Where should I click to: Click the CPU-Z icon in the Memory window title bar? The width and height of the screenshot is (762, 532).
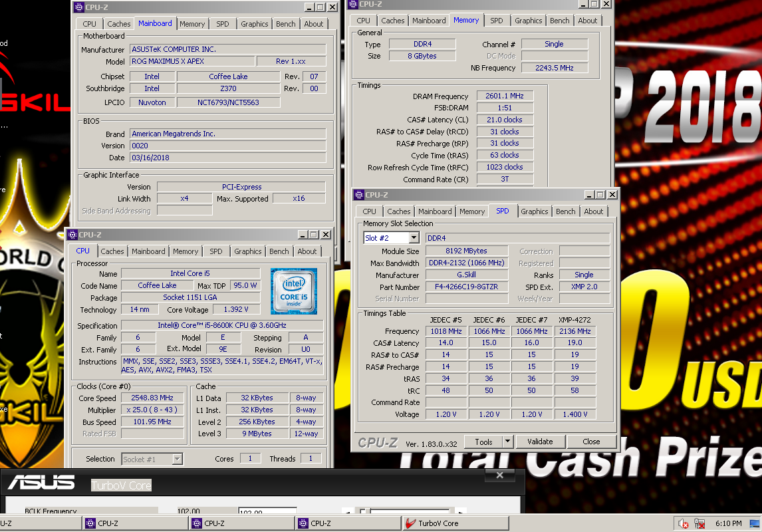[353, 4]
